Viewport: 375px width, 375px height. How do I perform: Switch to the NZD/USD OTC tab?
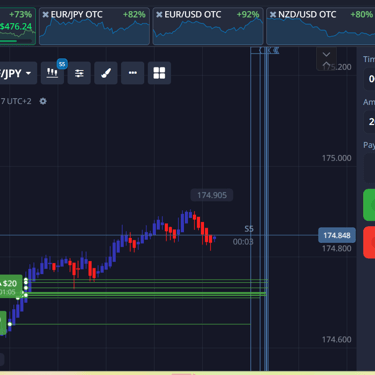(321, 26)
